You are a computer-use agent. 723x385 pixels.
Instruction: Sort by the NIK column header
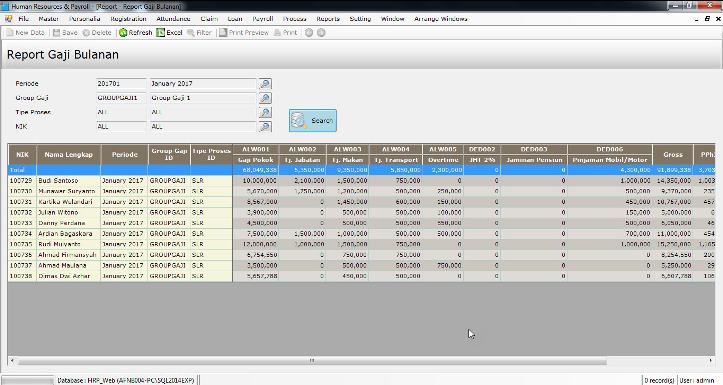pyautogui.click(x=22, y=154)
